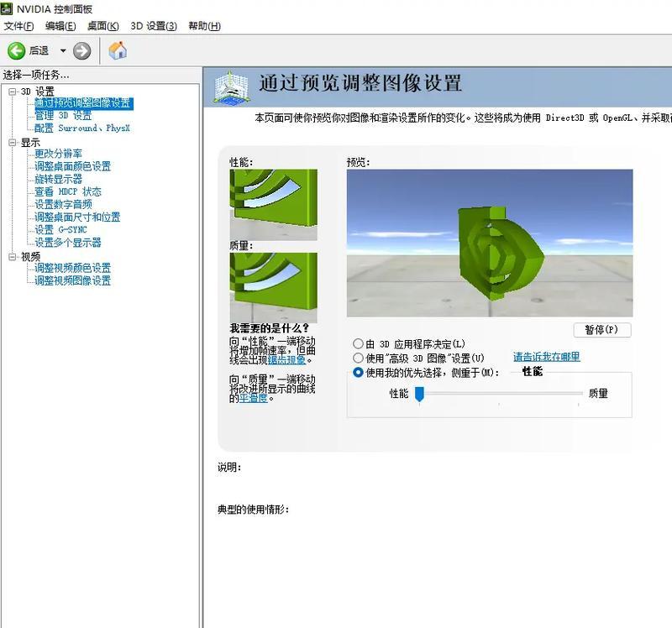The image size is (672, 628).
Task: Click the 请告诉我在哪里 link
Action: pyautogui.click(x=547, y=357)
